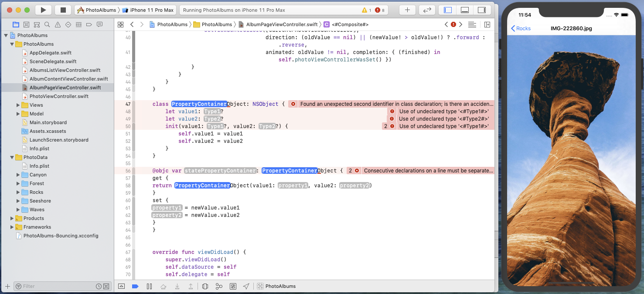Deactivate breakpoints blue tag button
Viewport: 644px width, 294px height.
(x=135, y=286)
